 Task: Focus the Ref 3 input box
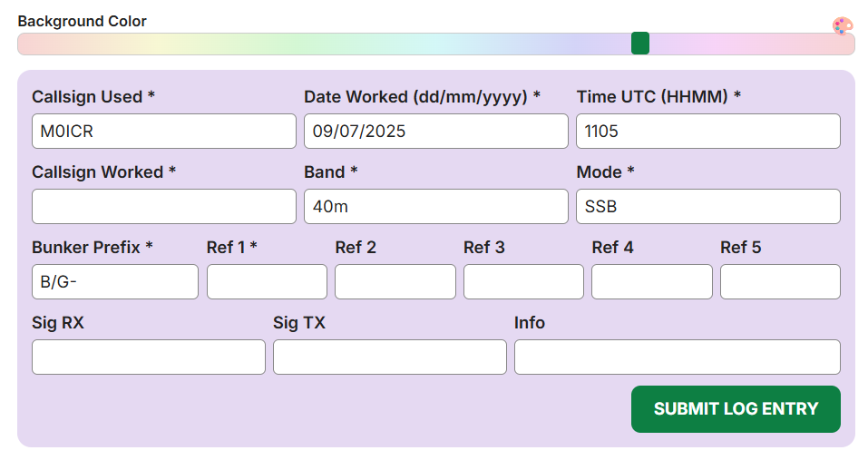(523, 282)
